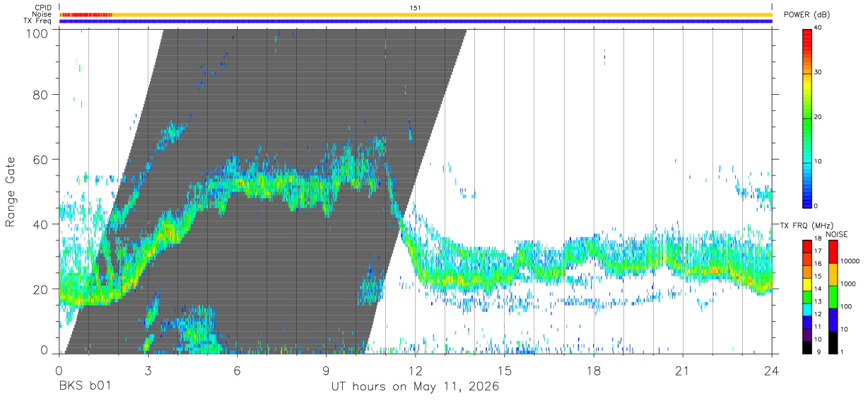The image size is (868, 401).
Task: Select the 13 MHz frequency label
Action: click(x=819, y=301)
